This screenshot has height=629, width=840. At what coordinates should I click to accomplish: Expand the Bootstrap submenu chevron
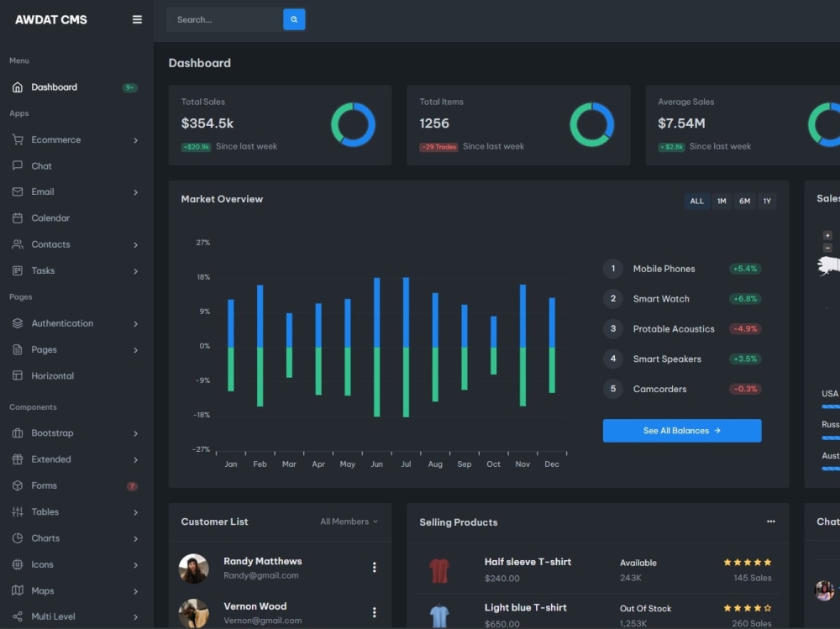click(x=135, y=433)
